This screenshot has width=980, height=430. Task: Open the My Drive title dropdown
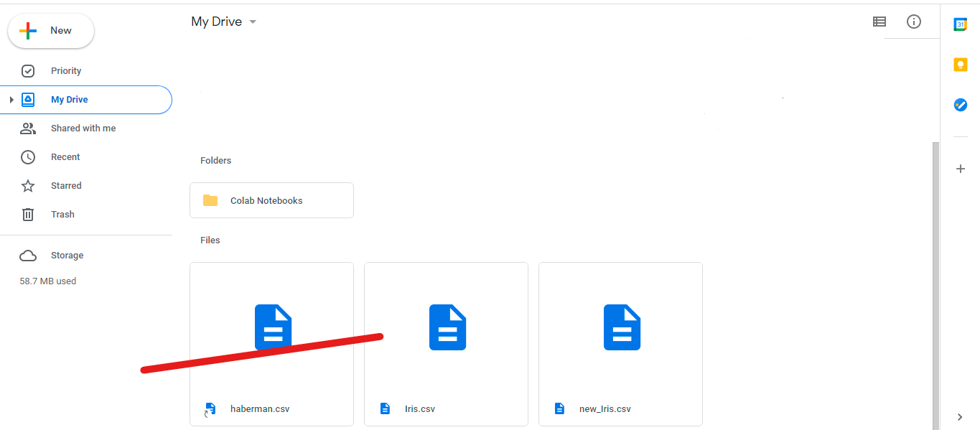[224, 22]
